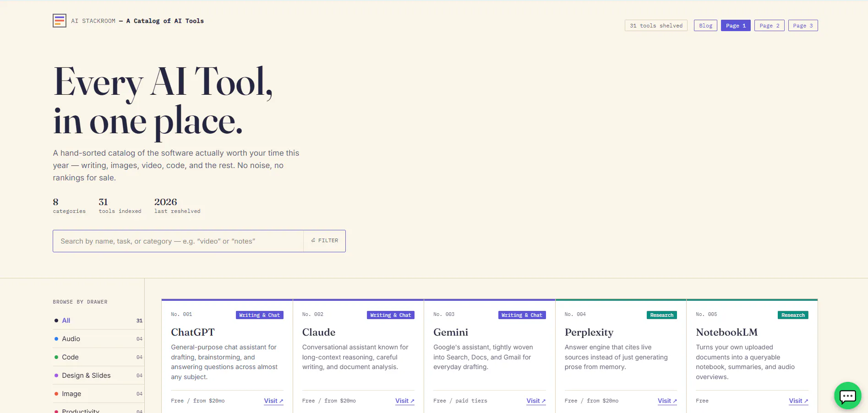Open the chat widget bubble
This screenshot has height=413, width=868.
pyautogui.click(x=848, y=396)
